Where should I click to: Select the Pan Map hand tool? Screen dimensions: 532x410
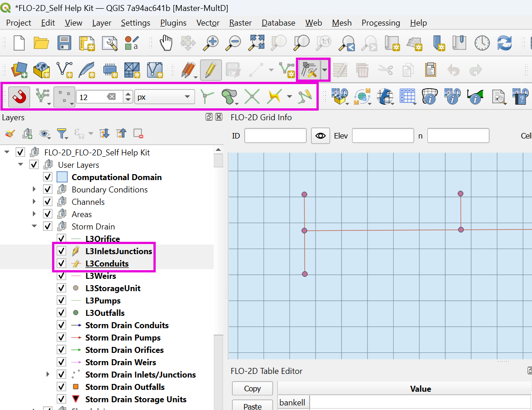click(x=166, y=43)
